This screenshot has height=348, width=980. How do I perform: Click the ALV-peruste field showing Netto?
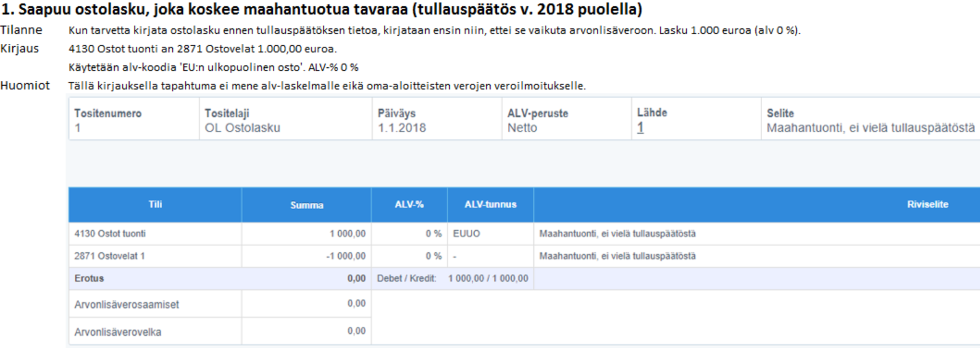coord(567,119)
